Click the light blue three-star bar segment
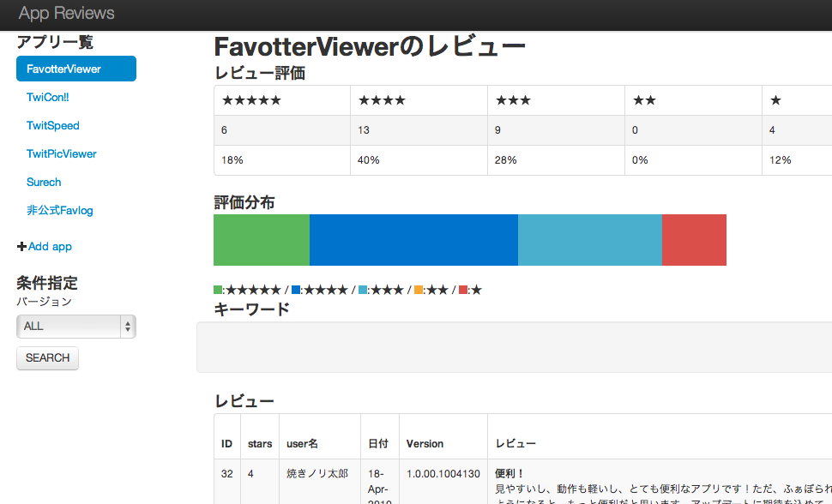This screenshot has height=504, width=832. pos(590,240)
